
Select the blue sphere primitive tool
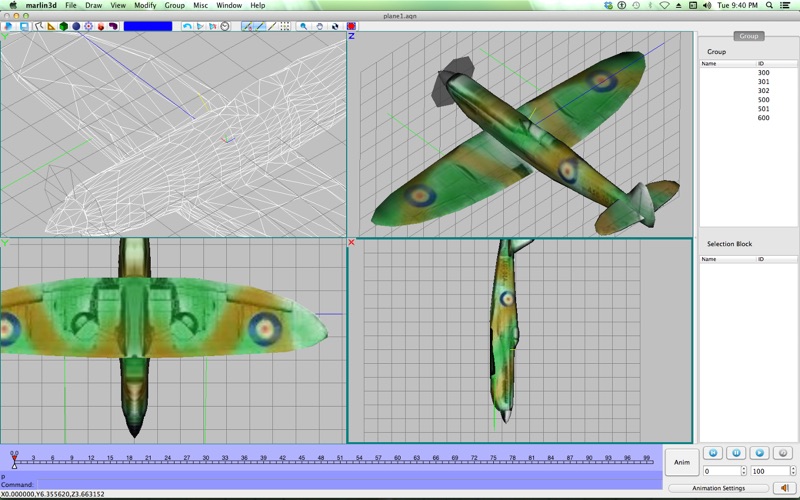click(76, 26)
